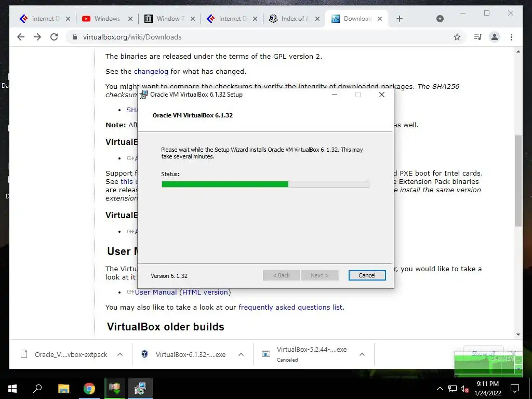The image size is (532, 399).
Task: Open the Chrome profile avatar
Action: coord(495,37)
